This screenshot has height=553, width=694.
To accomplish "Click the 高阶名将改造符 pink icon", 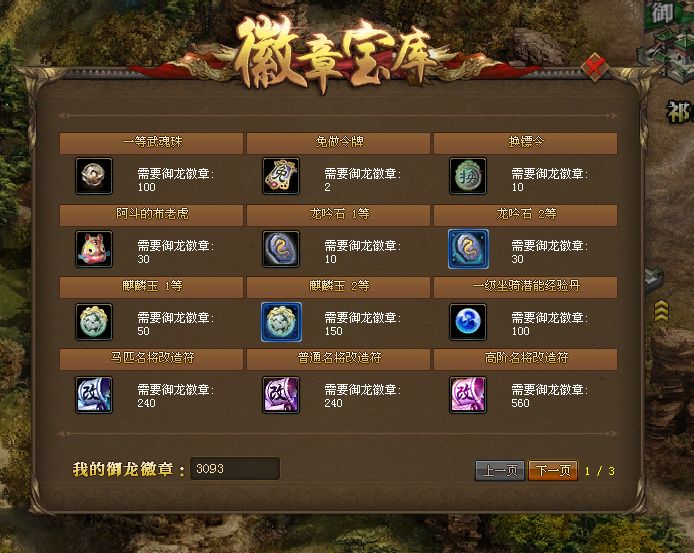I will pyautogui.click(x=468, y=395).
